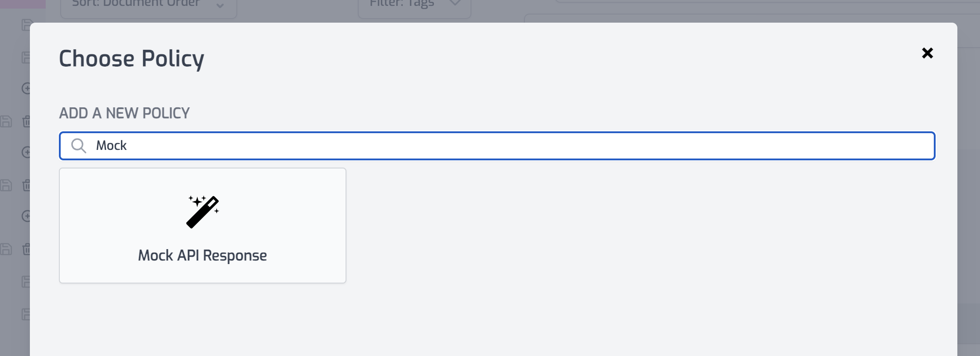
Task: Click the lowest save icon at far left
Action: pos(6,249)
